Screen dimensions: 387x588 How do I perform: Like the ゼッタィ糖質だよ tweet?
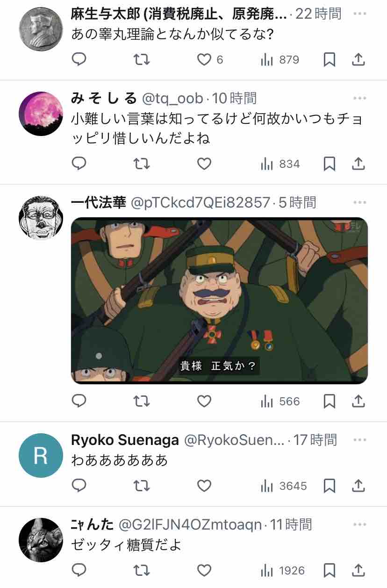(204, 570)
